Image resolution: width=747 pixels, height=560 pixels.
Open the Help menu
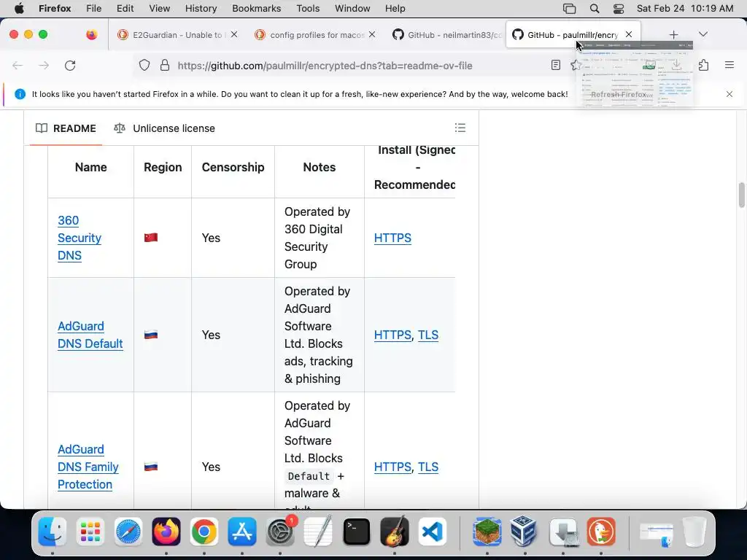point(395,8)
